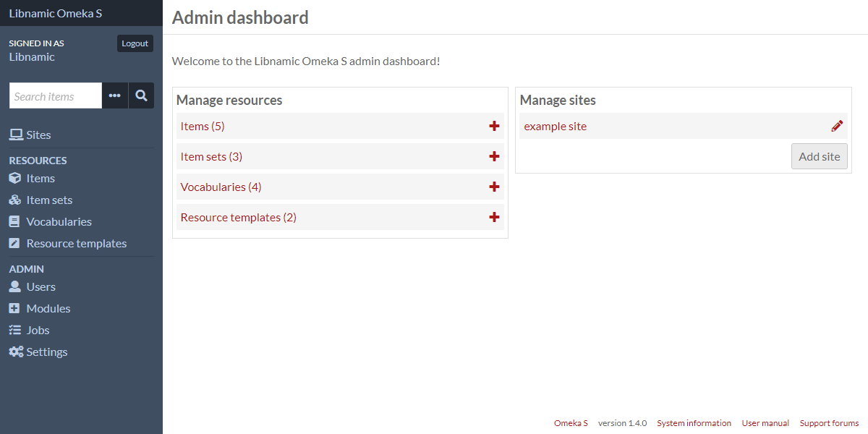Screen dimensions: 868x434
Task: Click the Manage resources heading
Action: [x=229, y=100]
